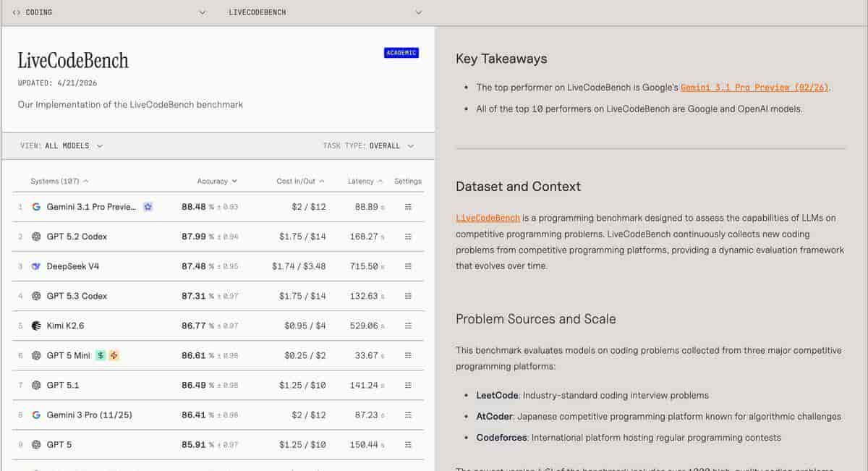Click the $0.95 / $4 cost cell

[x=305, y=326]
